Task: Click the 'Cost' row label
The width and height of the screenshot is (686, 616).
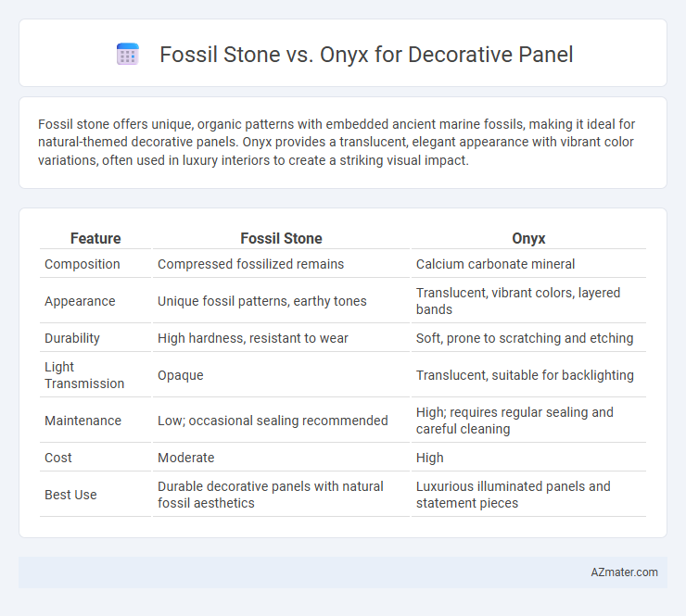Action: (58, 458)
